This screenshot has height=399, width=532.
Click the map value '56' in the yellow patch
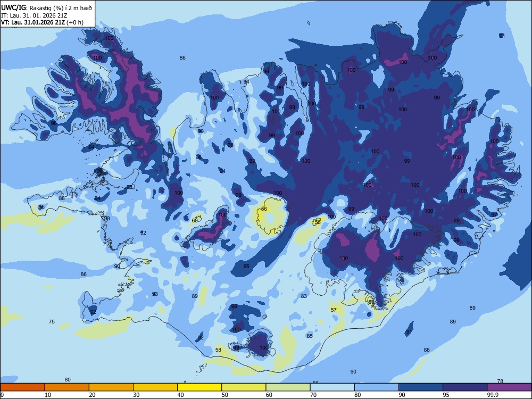[318, 222]
